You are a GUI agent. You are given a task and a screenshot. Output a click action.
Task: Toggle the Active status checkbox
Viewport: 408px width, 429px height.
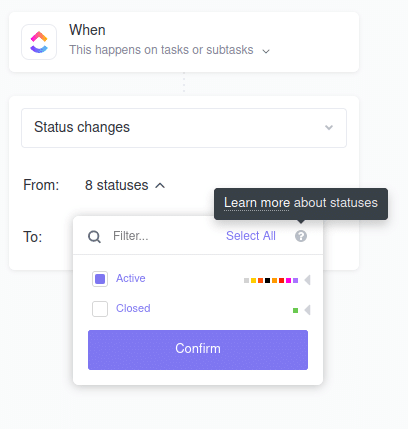[100, 279]
